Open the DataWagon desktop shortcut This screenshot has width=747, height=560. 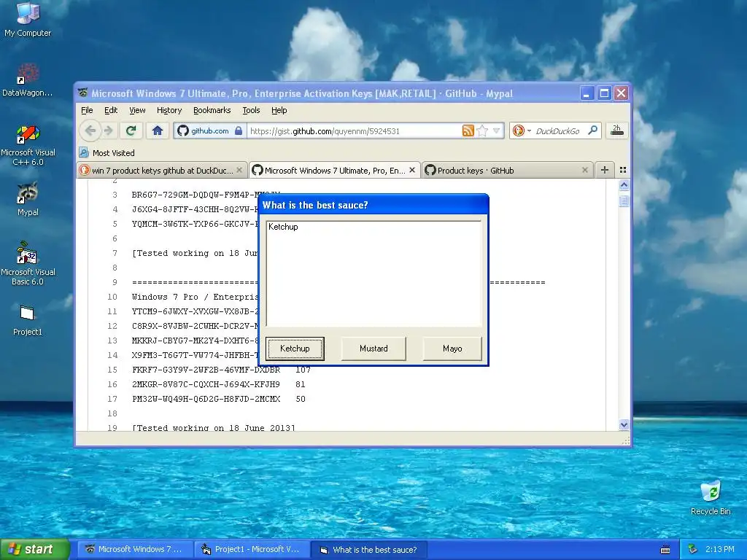28,80
